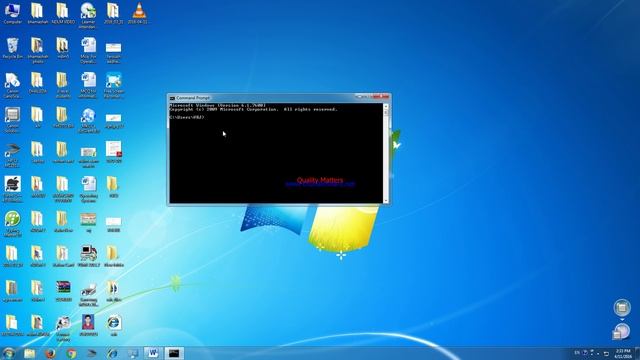640x360 pixels.
Task: Click the lower round gadget with small window
Action: [x=621, y=331]
